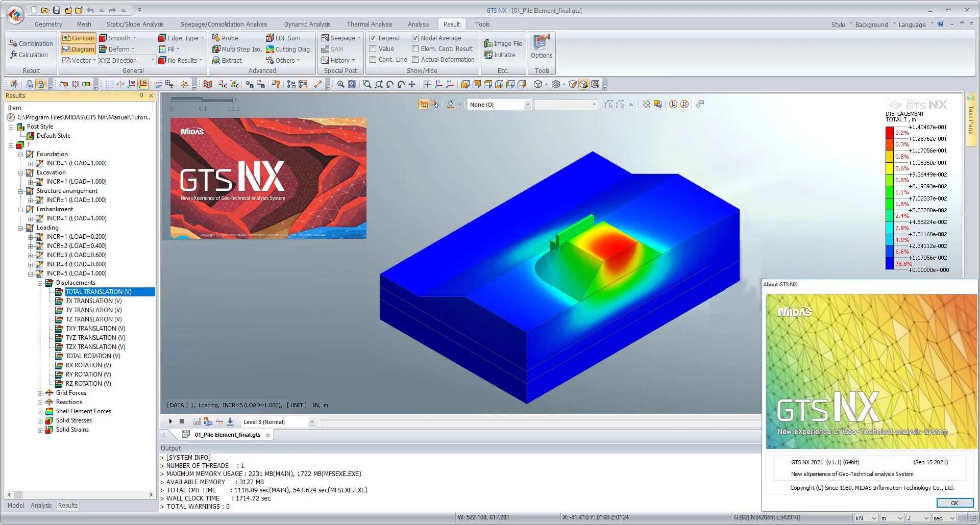
Task: Select the Probe tool
Action: coord(225,38)
